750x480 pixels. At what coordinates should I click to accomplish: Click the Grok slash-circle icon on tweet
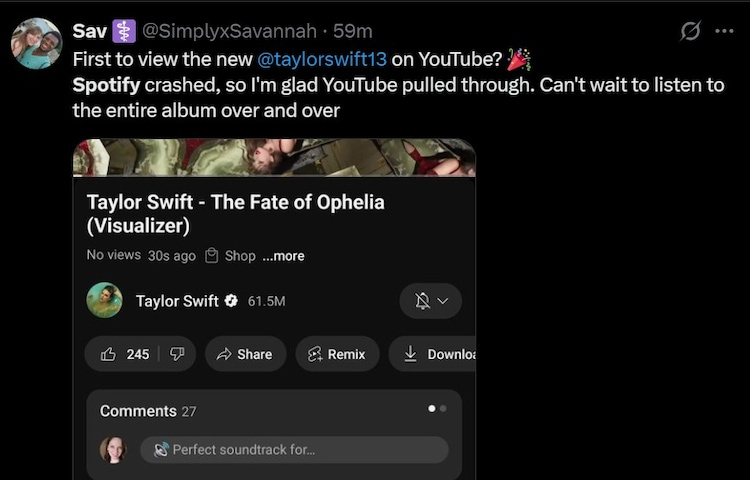(690, 31)
